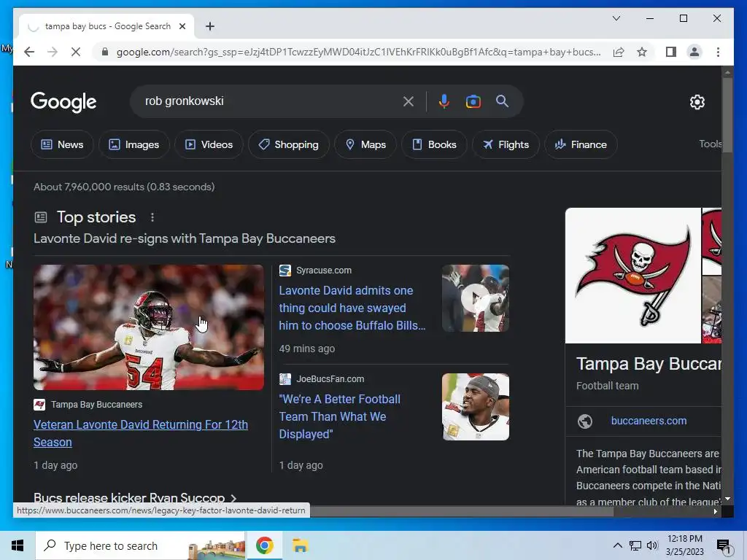
Task: Open Top stories three-dot options
Action: [152, 217]
